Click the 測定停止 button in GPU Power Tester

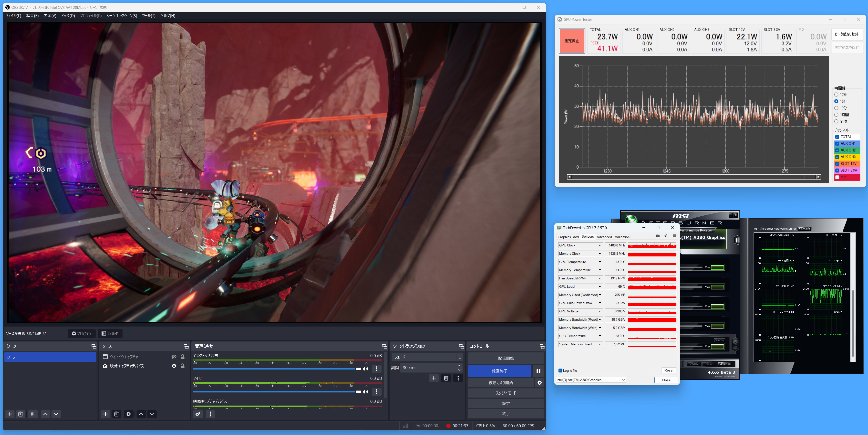572,41
